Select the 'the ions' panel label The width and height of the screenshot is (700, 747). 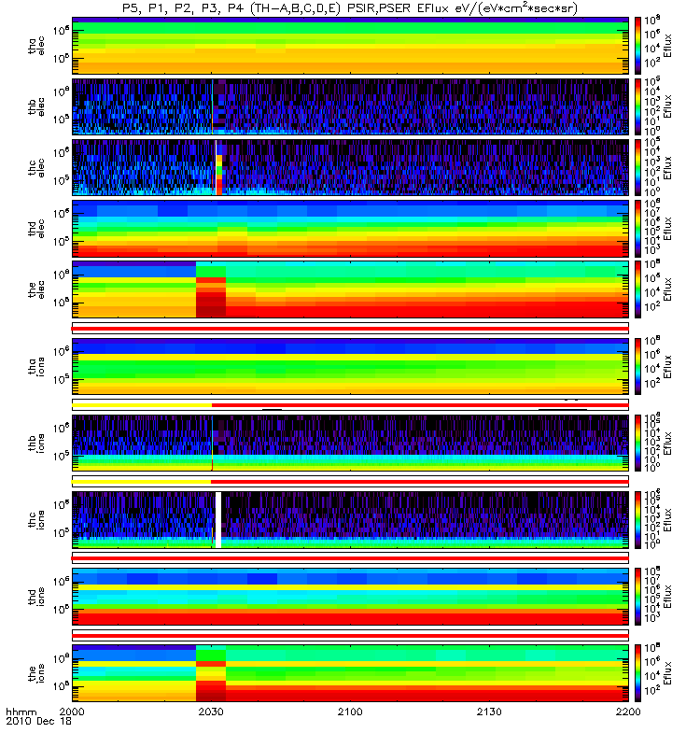click(x=35, y=673)
